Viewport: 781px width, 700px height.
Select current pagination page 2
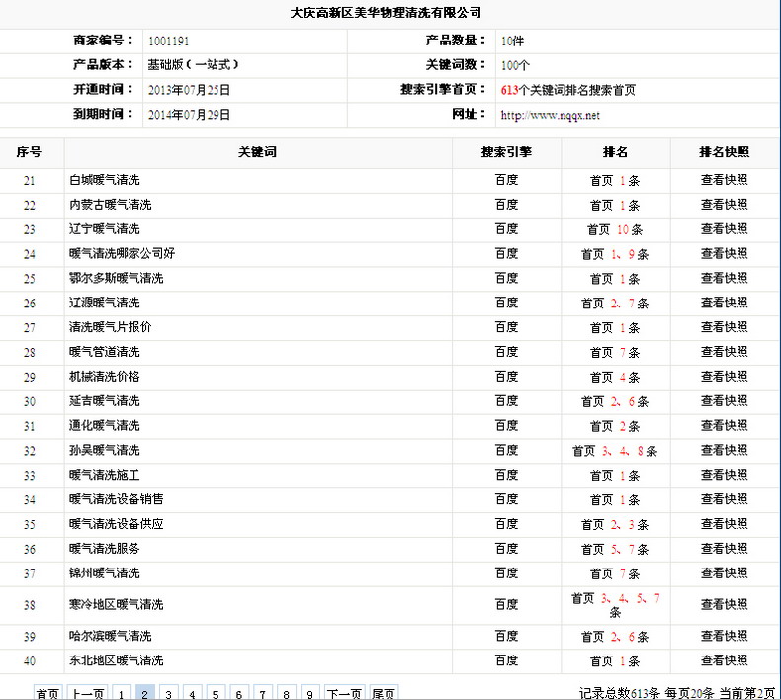[x=145, y=693]
